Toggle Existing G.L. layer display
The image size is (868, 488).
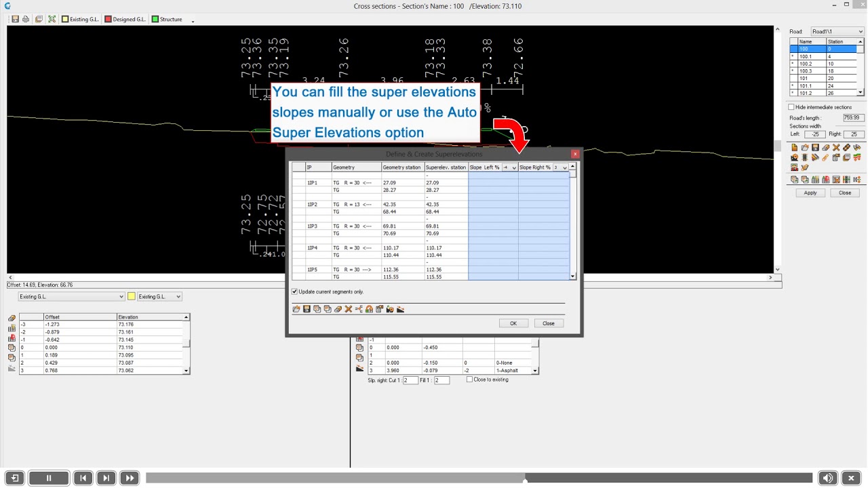pos(80,19)
